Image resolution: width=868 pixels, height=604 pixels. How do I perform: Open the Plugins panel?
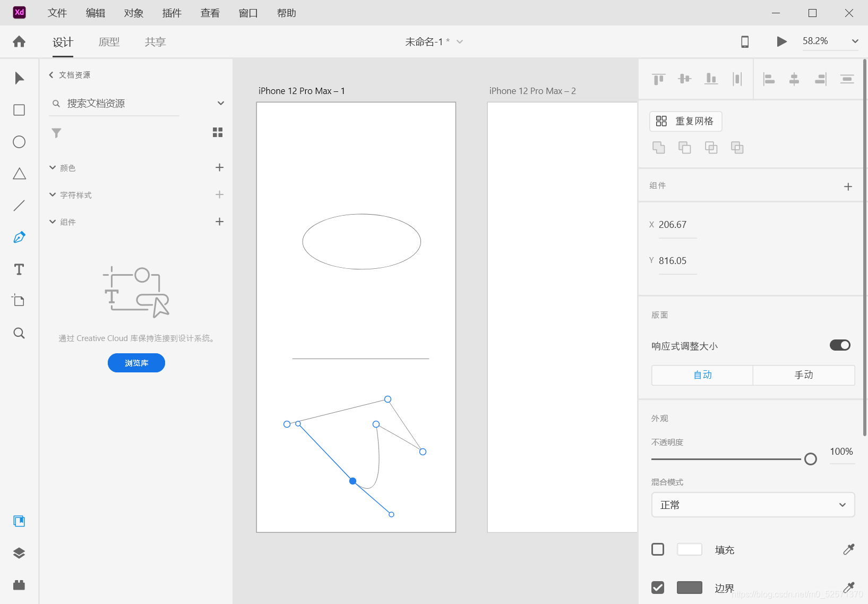click(x=19, y=585)
